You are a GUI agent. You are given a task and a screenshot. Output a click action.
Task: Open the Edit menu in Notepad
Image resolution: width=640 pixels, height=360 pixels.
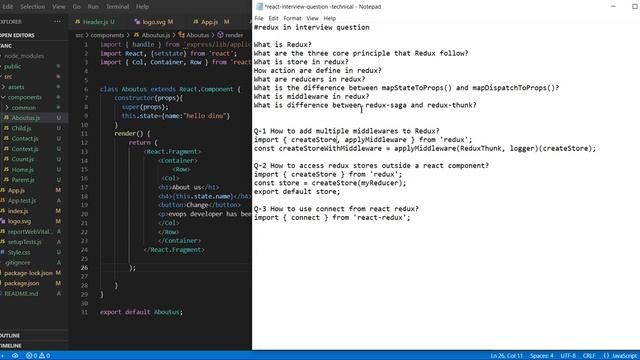click(x=273, y=18)
